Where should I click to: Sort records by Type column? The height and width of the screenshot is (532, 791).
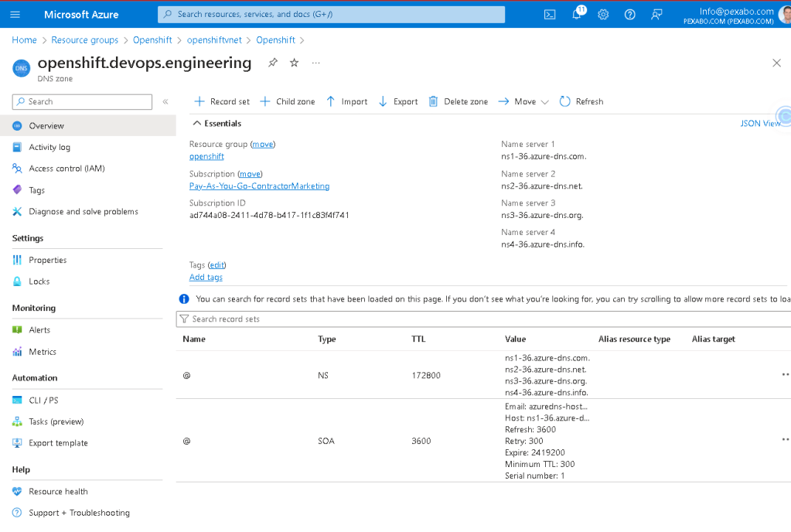coord(327,339)
